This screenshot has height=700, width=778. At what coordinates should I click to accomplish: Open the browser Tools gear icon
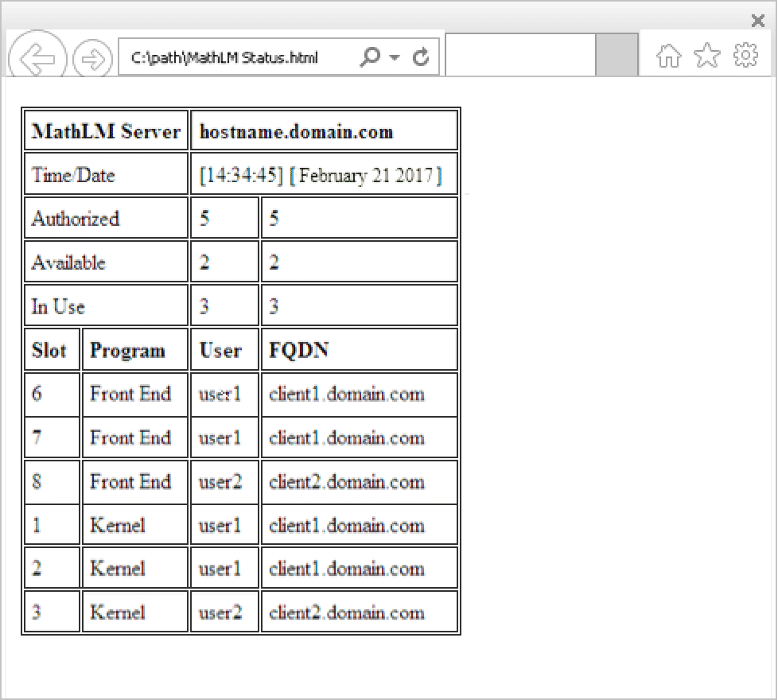(x=745, y=56)
